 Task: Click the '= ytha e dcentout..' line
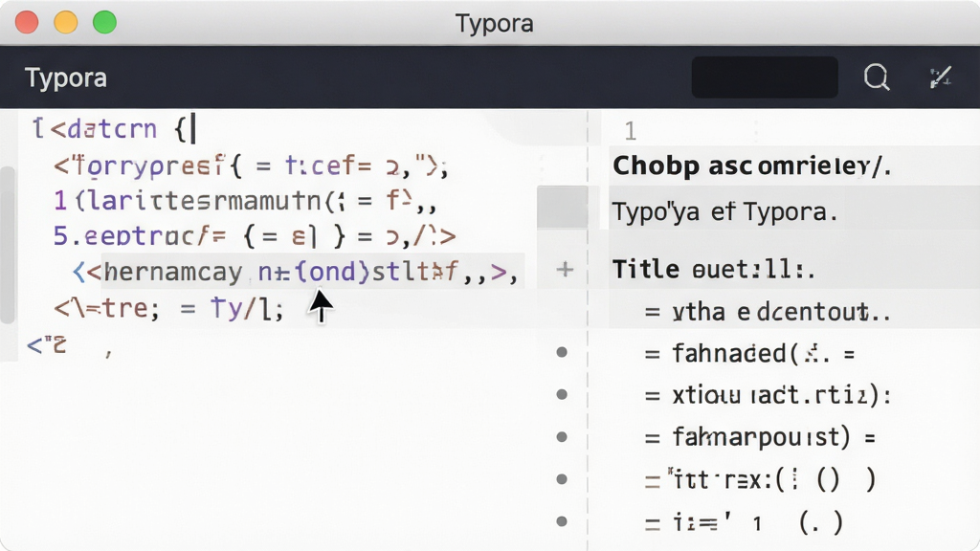click(767, 311)
